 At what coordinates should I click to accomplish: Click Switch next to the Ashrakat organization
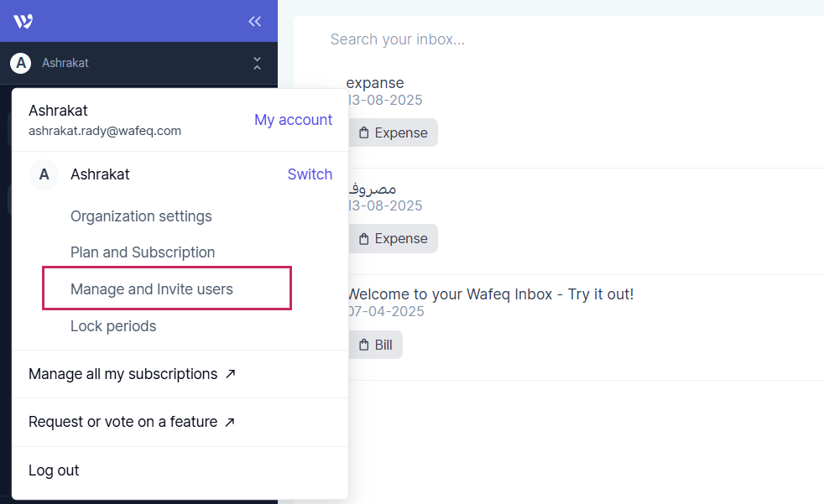[x=310, y=174]
